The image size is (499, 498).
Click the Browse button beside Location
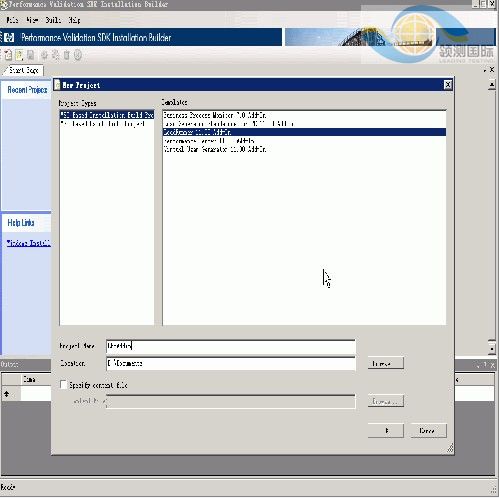pos(386,363)
